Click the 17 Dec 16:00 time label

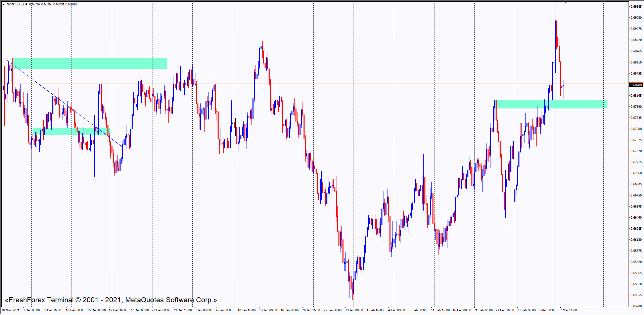(x=118, y=310)
